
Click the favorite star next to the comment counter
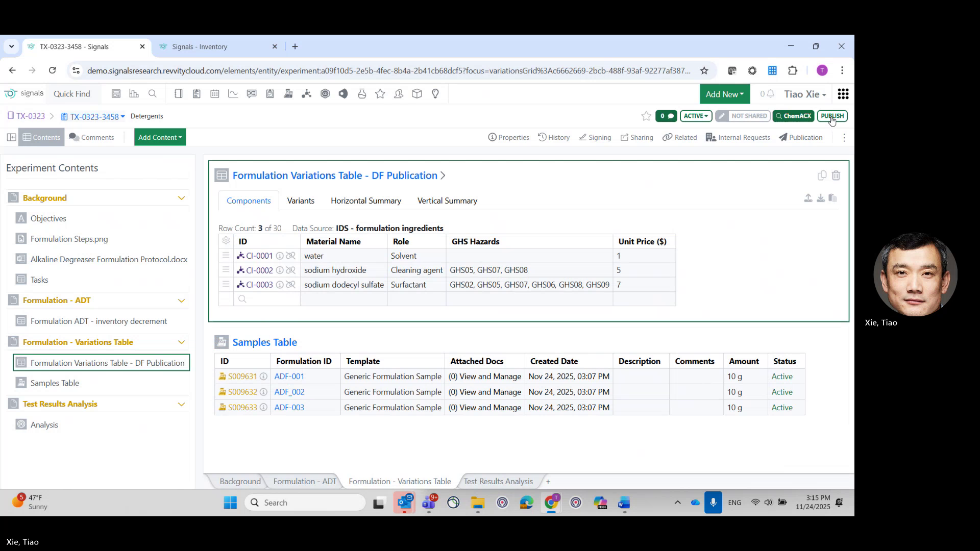[x=646, y=116]
